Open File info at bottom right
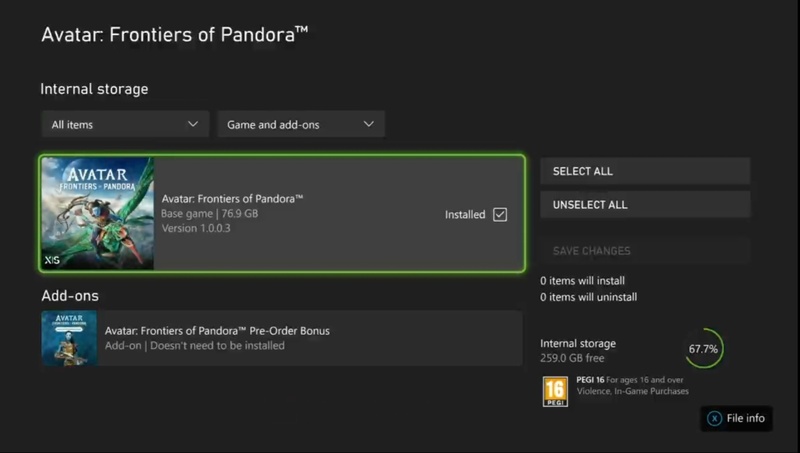800x453 pixels. pyautogui.click(x=736, y=418)
